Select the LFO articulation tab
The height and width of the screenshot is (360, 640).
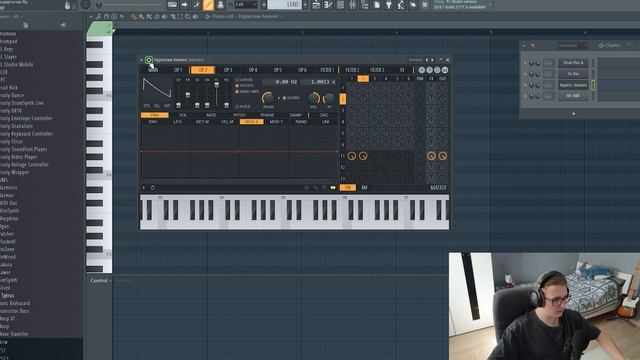coord(178,122)
